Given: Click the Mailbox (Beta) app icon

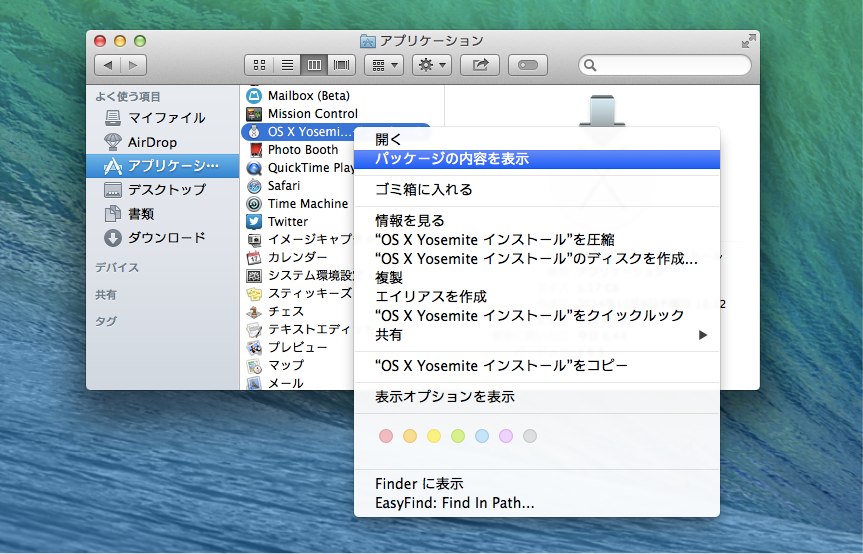Looking at the screenshot, I should click(x=254, y=96).
